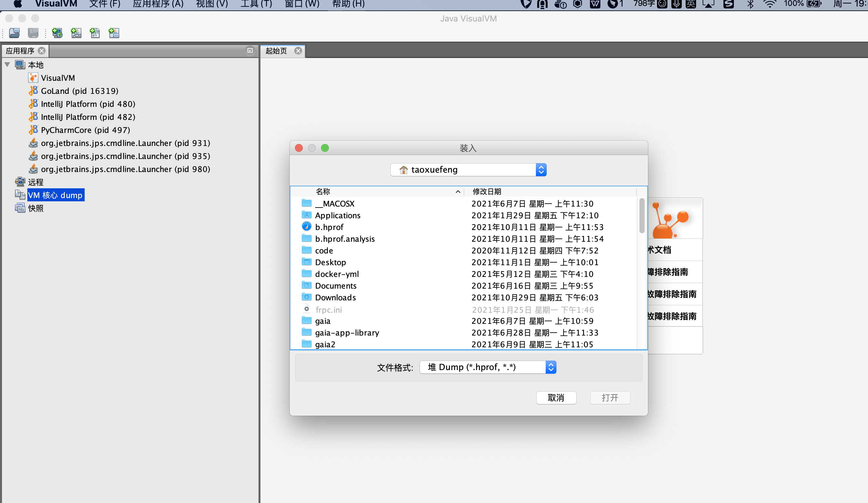Viewport: 868px width, 503px height.
Task: Select IntelliJ Platform (pid 482)
Action: [82, 117]
